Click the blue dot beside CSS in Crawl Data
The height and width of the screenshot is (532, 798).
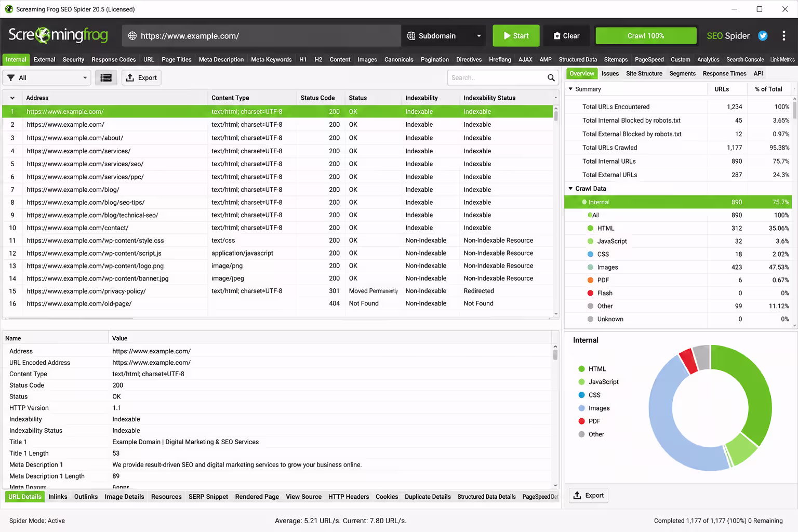(x=590, y=254)
